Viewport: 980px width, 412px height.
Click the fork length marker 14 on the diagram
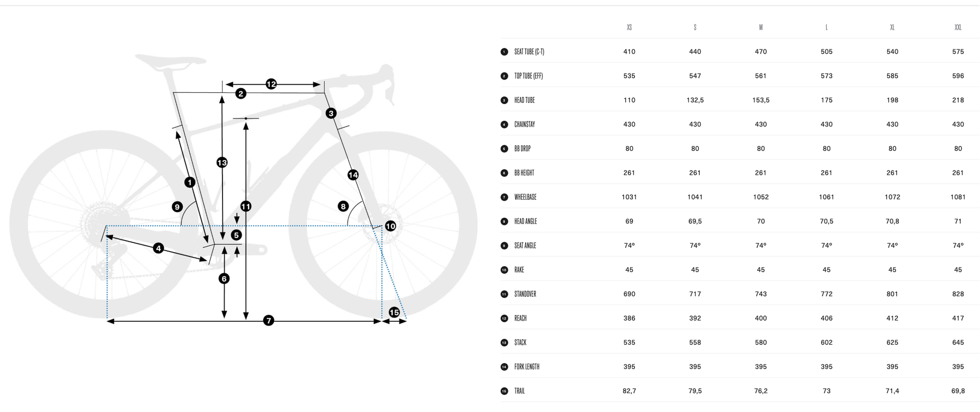point(353,175)
